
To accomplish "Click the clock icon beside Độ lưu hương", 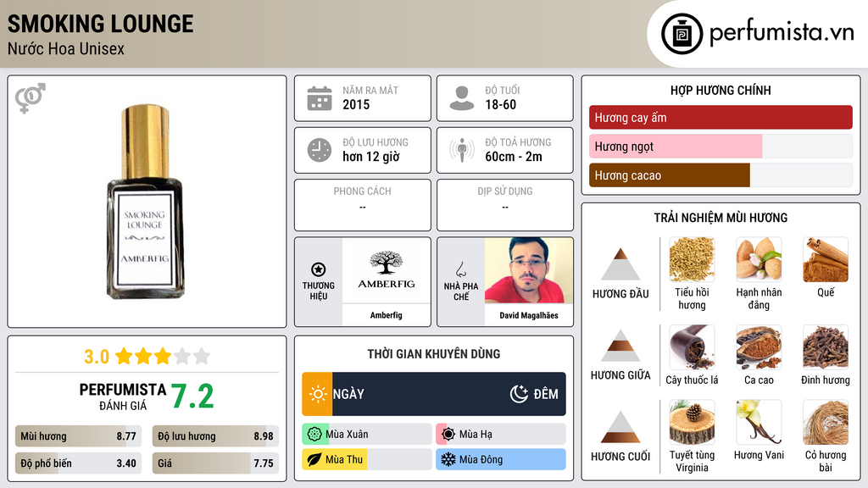I will coord(320,150).
